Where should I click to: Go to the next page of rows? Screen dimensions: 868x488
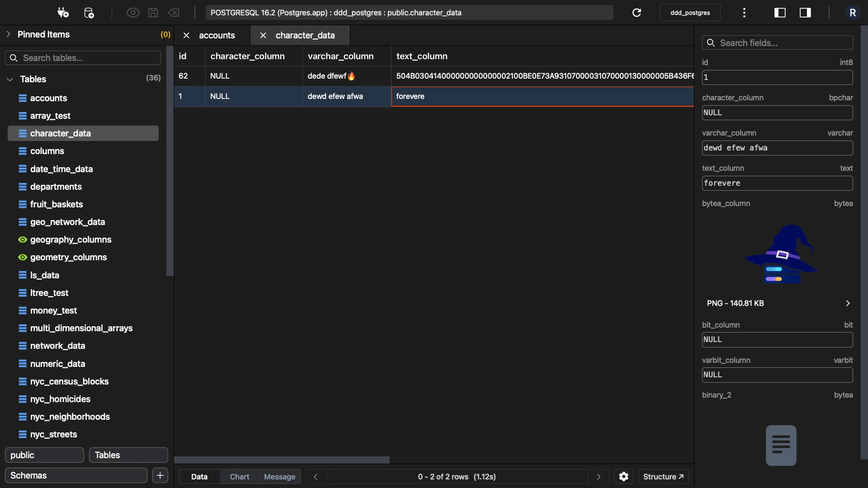(x=599, y=477)
